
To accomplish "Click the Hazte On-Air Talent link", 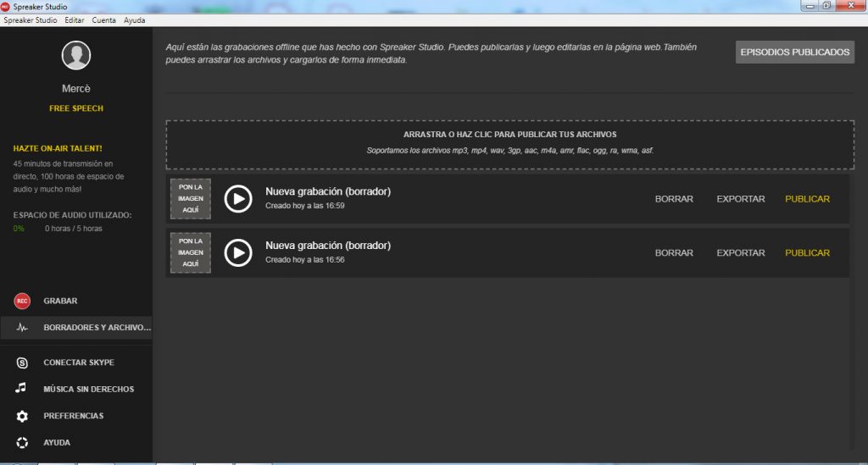I will (58, 148).
